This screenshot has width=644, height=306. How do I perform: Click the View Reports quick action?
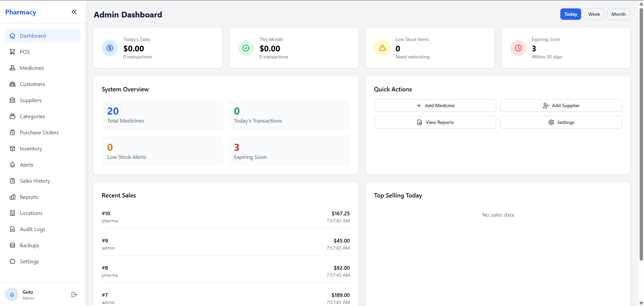[435, 122]
